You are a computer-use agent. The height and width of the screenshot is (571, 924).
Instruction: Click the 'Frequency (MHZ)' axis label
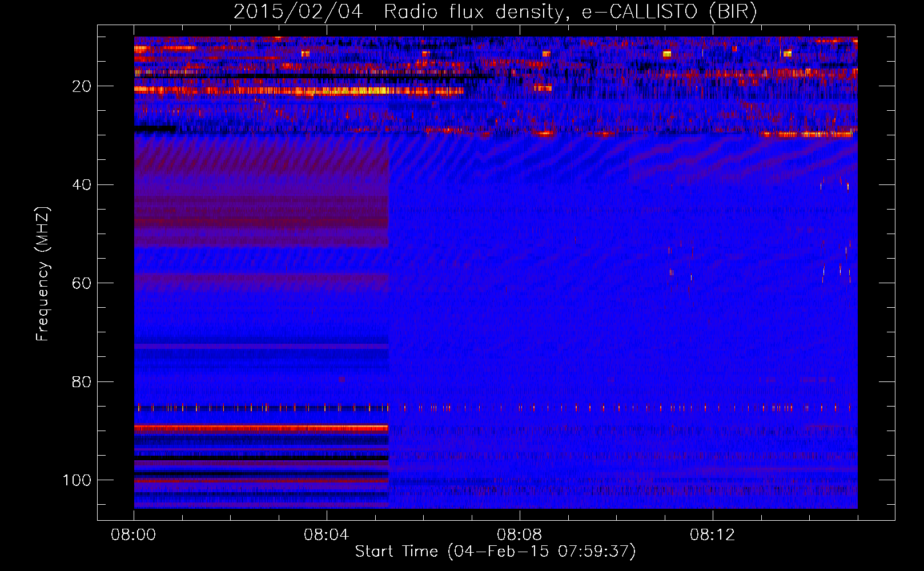pyautogui.click(x=43, y=274)
